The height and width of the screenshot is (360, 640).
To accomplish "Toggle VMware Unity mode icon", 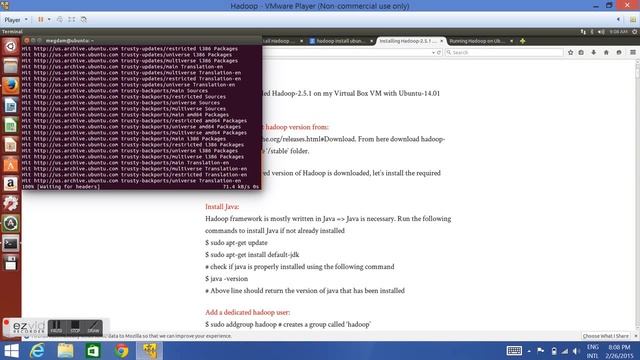I will coord(84,20).
